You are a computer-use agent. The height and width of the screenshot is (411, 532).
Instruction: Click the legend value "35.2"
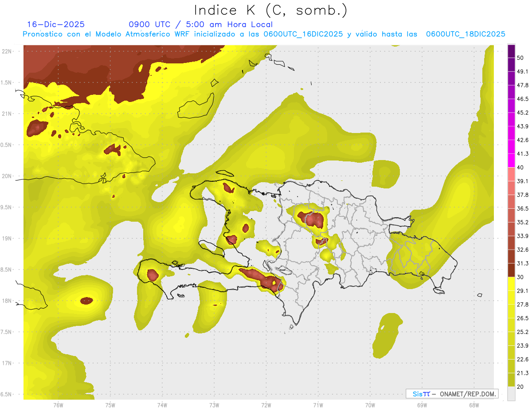(523, 222)
